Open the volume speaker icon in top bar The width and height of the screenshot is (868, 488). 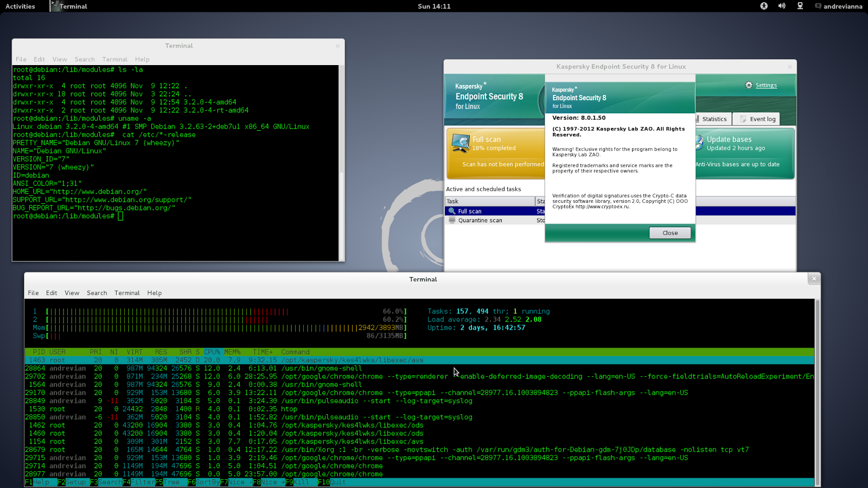point(782,7)
